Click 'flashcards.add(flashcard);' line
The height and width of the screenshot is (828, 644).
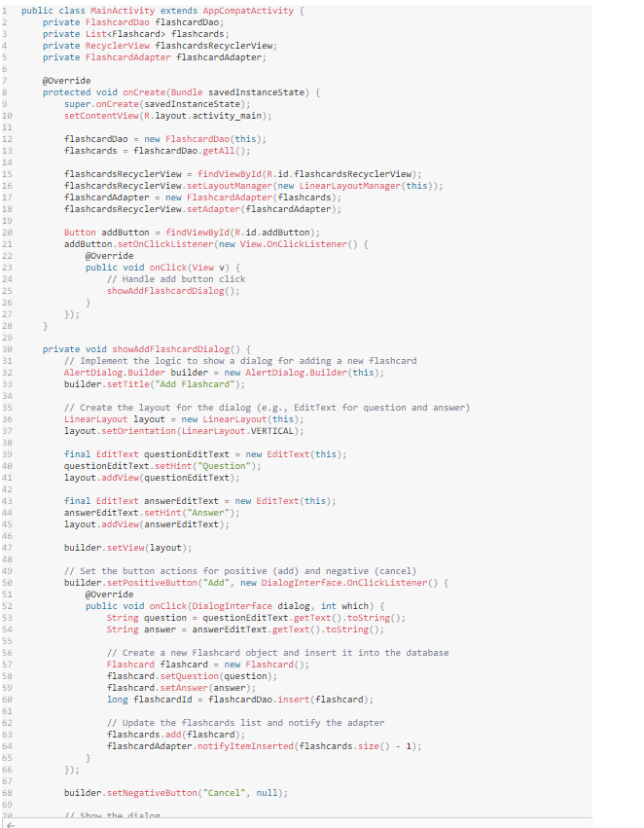[x=176, y=735]
